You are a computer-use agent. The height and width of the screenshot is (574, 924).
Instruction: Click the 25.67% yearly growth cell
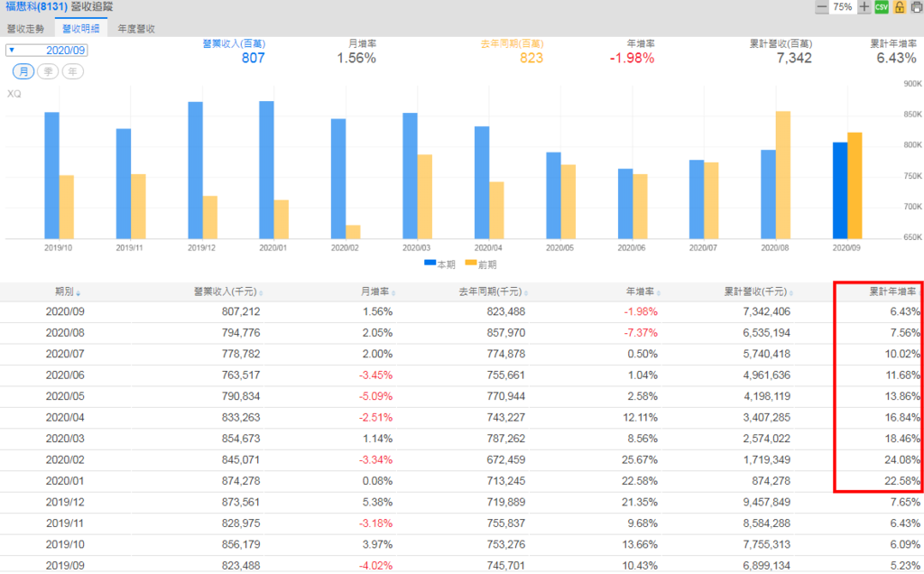click(640, 460)
